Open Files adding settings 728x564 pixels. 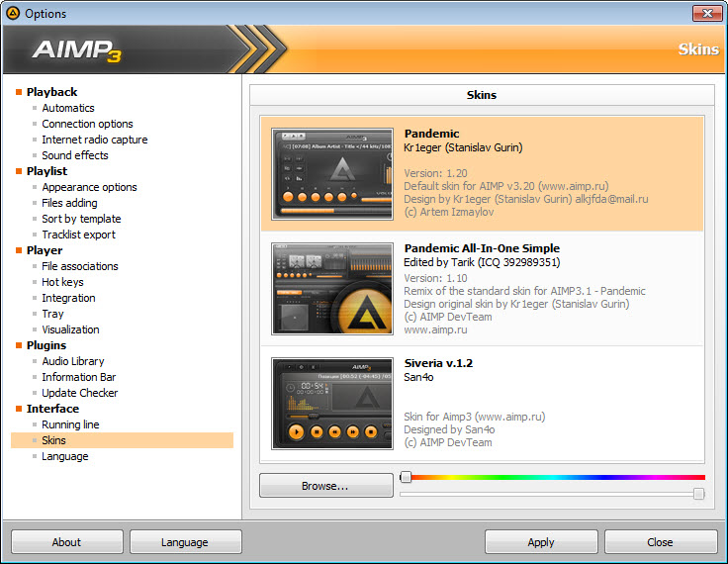[x=69, y=203]
